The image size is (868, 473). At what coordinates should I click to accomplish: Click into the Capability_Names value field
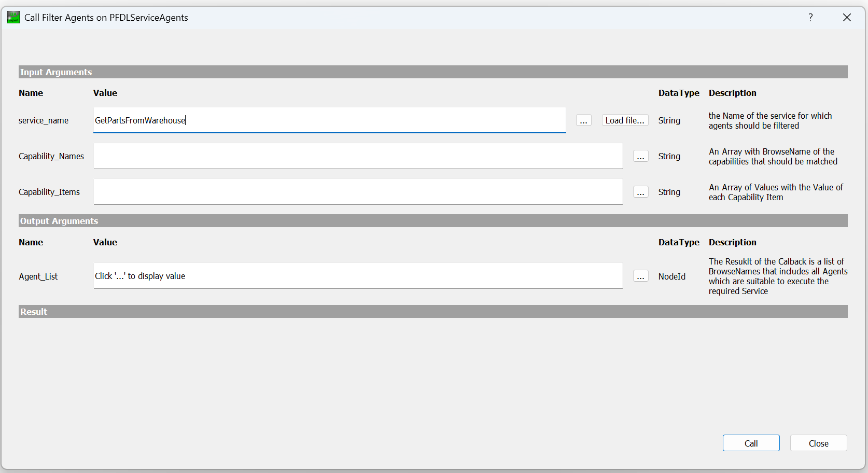(x=358, y=156)
